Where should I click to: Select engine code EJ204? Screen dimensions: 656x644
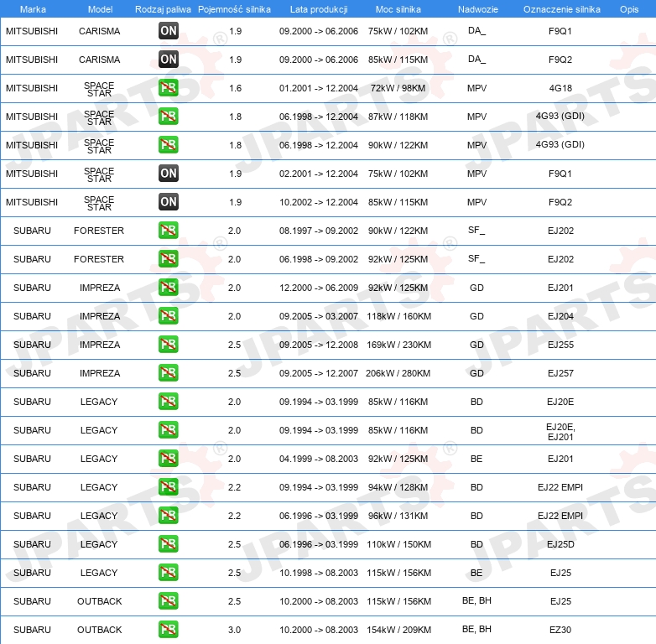coord(560,316)
